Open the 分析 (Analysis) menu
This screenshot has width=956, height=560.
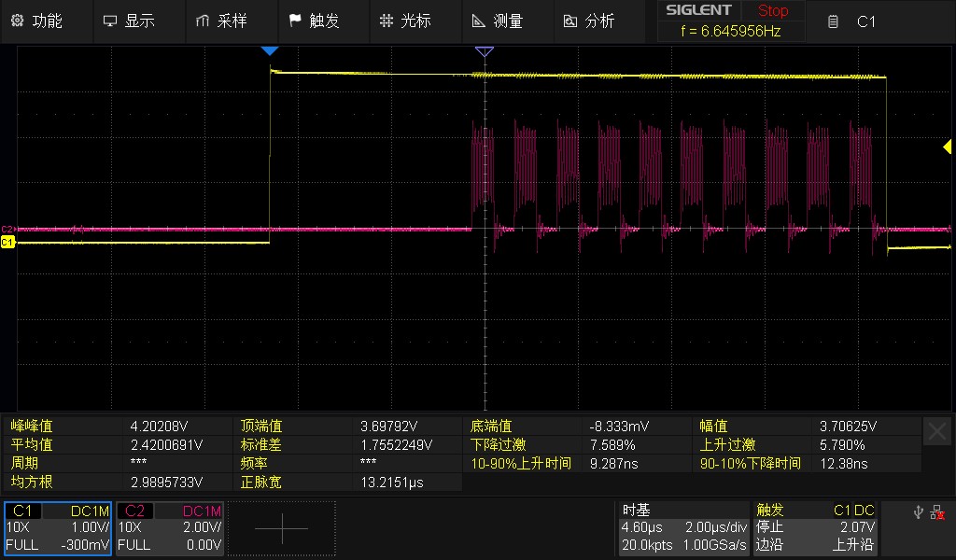click(x=588, y=21)
